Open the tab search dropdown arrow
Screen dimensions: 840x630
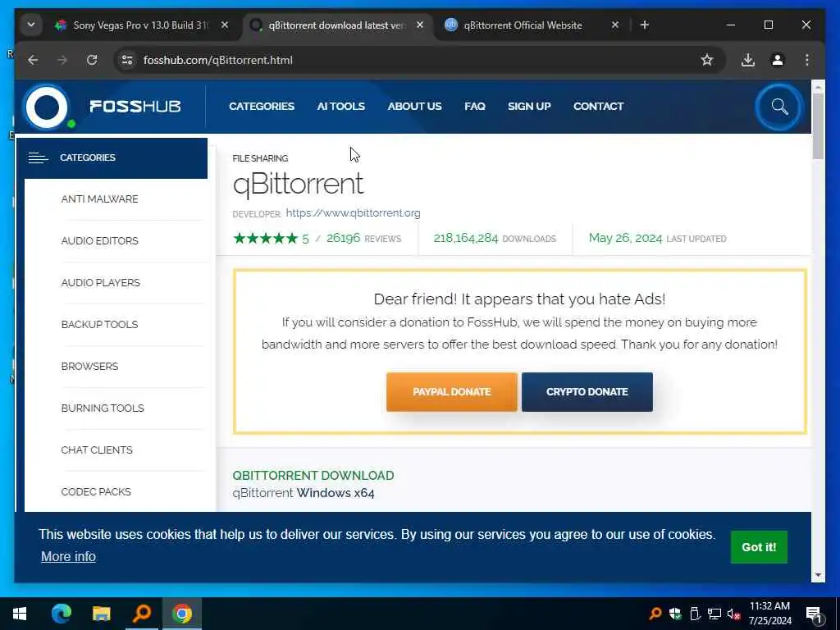(x=31, y=25)
